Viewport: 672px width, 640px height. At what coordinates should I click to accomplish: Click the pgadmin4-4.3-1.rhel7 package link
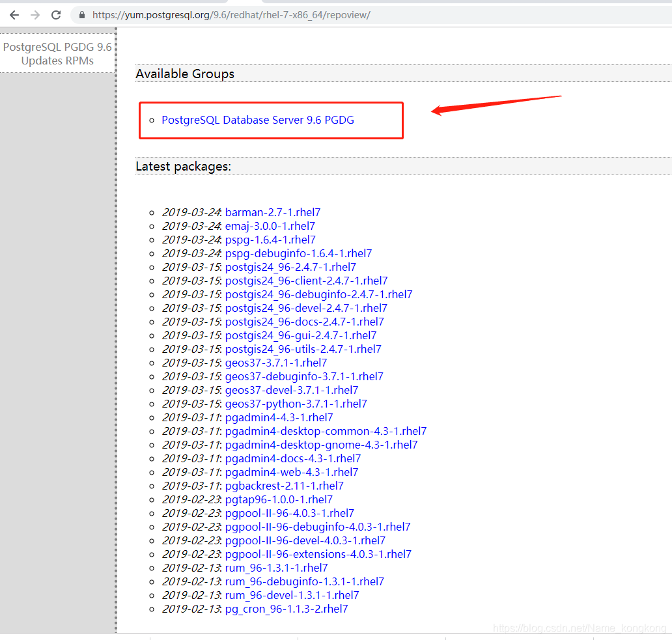(x=279, y=417)
